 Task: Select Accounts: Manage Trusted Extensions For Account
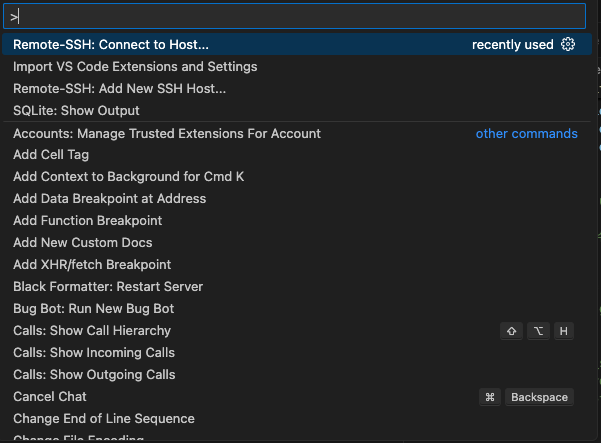pyautogui.click(x=297, y=133)
